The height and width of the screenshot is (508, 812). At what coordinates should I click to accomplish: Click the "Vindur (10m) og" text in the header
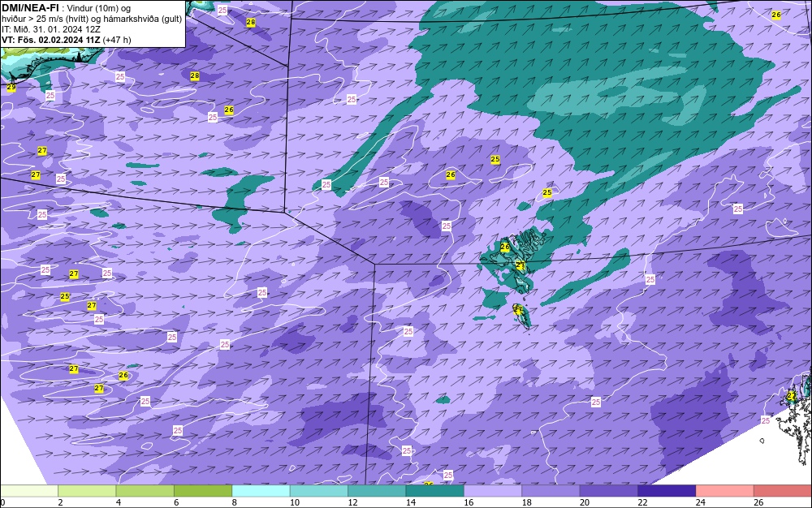pyautogui.click(x=99, y=8)
